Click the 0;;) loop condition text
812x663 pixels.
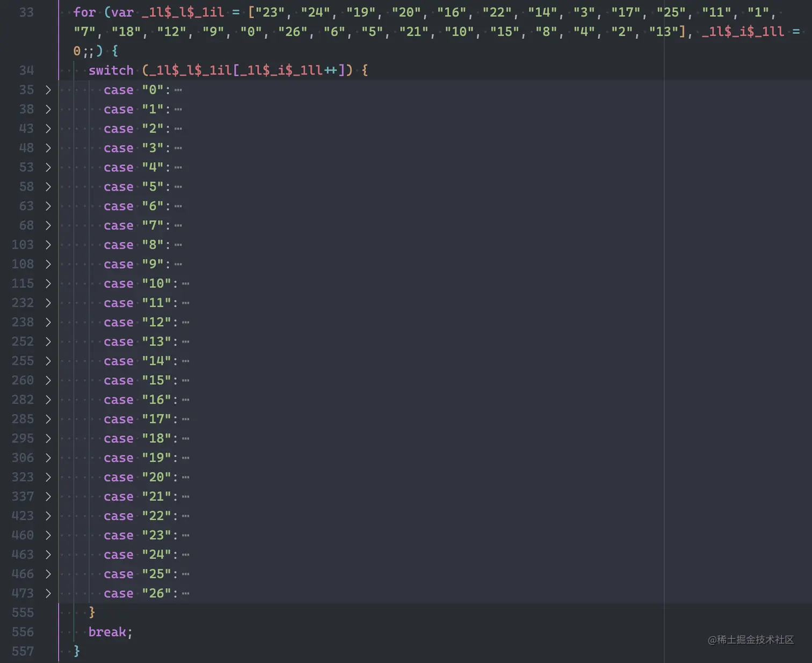[88, 50]
